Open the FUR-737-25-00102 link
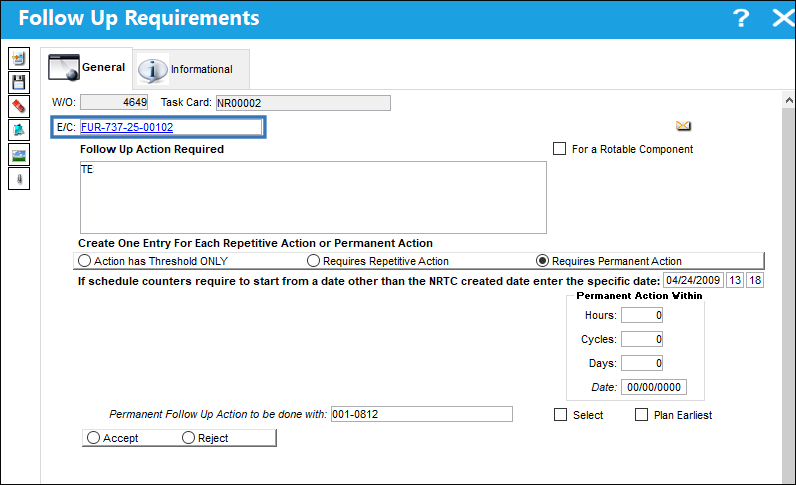This screenshot has height=485, width=796. pos(127,127)
